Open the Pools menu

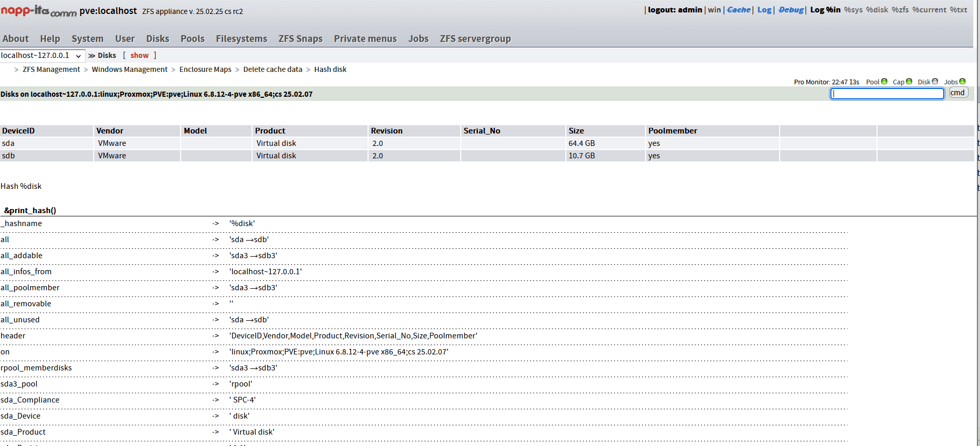[193, 39]
